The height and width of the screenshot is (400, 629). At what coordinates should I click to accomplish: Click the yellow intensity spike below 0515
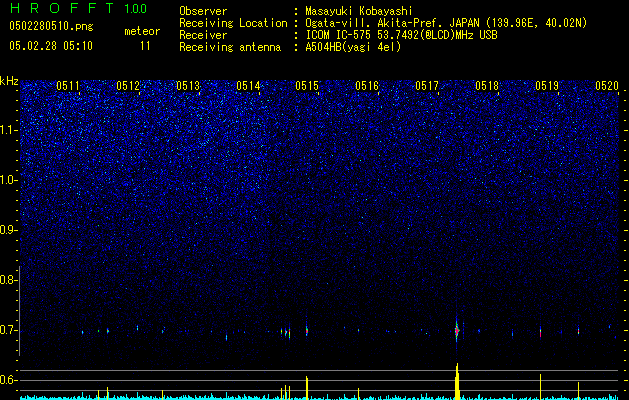[307, 388]
